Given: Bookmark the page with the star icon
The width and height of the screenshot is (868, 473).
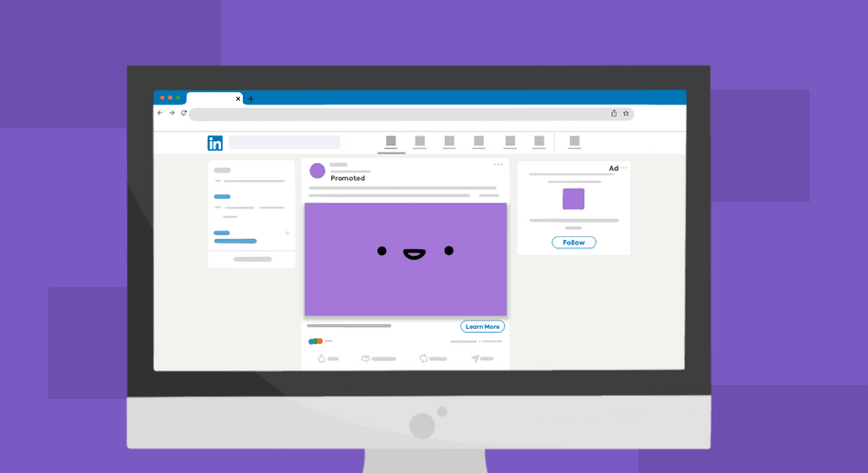Looking at the screenshot, I should click(626, 113).
